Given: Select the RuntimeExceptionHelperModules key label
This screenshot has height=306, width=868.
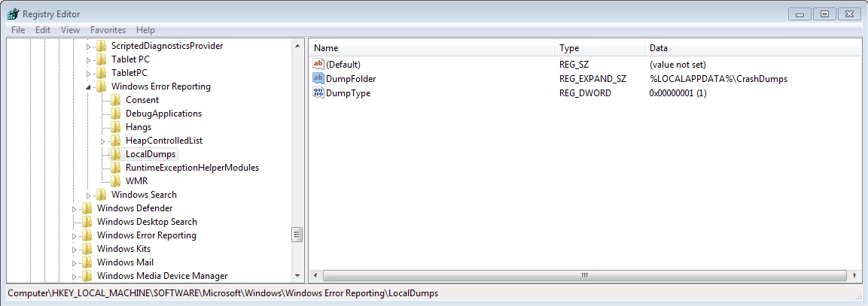Looking at the screenshot, I should (x=192, y=168).
